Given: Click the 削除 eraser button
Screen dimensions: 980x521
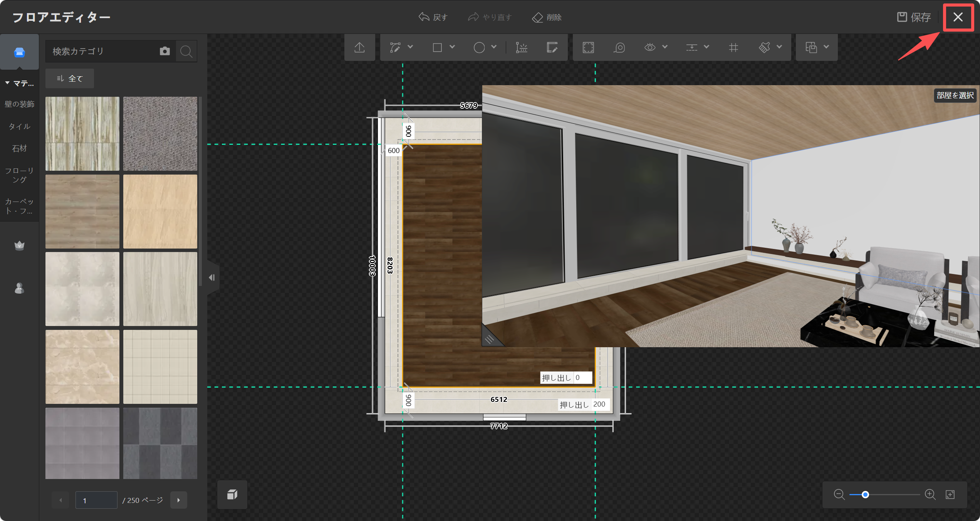Looking at the screenshot, I should coord(547,17).
